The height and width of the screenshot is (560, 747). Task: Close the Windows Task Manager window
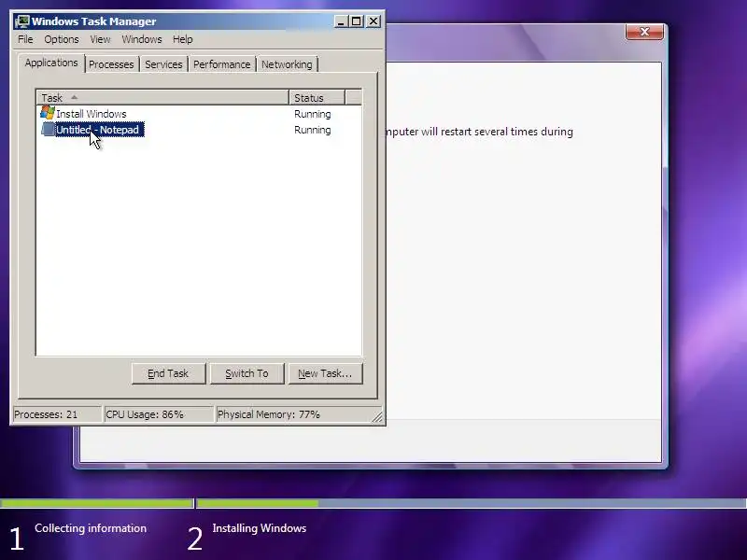[373, 21]
